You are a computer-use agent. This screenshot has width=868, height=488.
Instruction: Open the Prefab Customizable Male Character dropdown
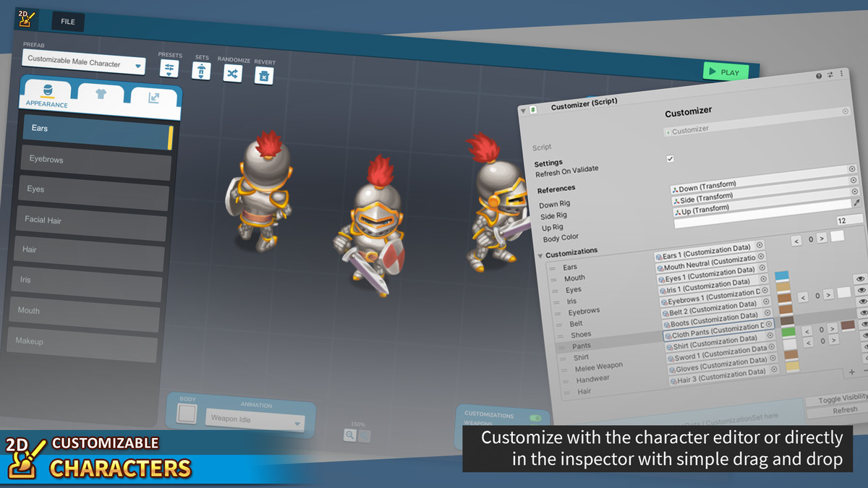pos(84,63)
